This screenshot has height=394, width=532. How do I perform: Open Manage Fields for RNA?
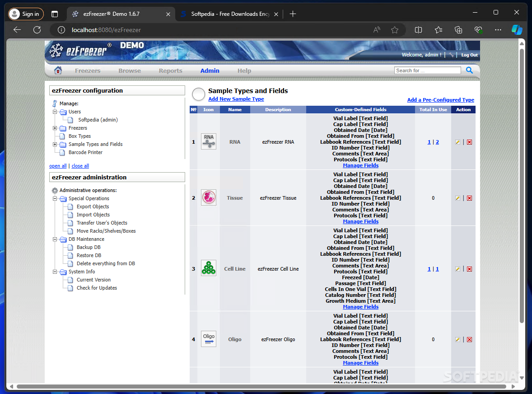click(x=361, y=166)
